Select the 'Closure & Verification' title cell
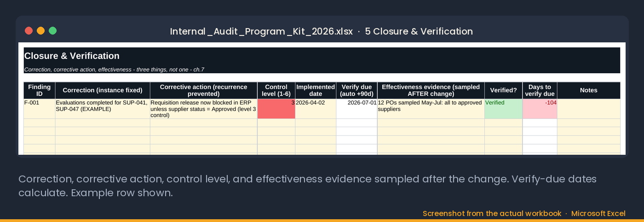The height and width of the screenshot is (222, 644). point(322,56)
